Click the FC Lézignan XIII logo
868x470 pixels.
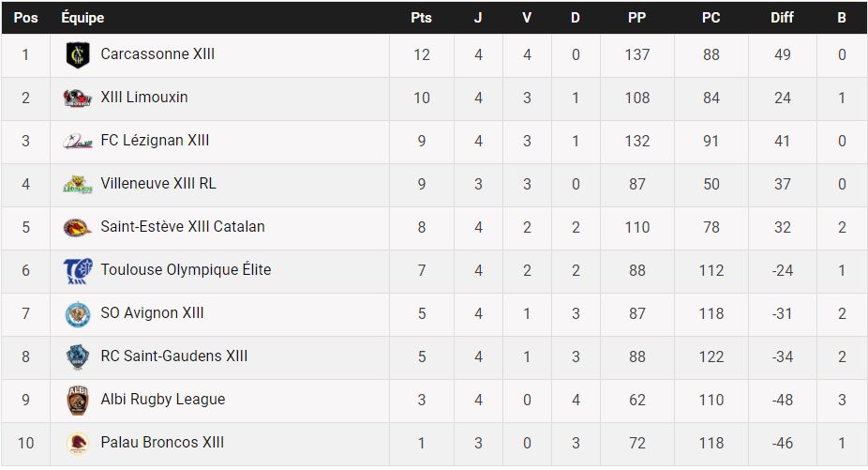(77, 142)
